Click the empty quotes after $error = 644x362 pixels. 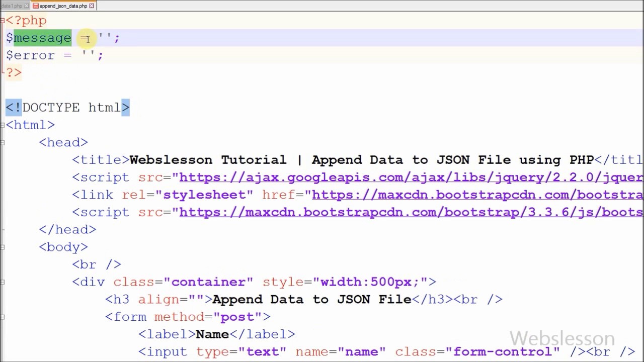point(88,55)
